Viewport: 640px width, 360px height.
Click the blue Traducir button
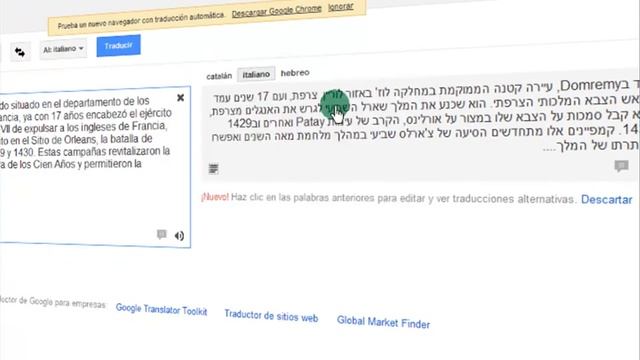coord(118,46)
